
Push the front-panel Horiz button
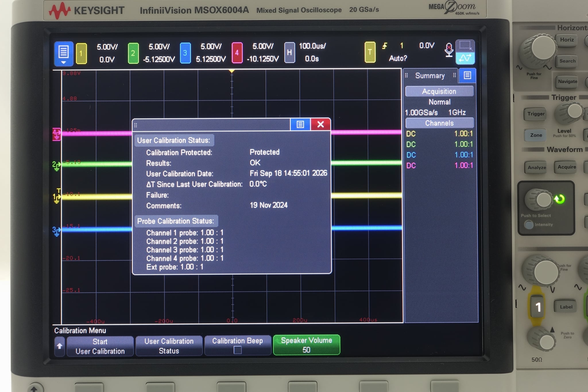[567, 40]
